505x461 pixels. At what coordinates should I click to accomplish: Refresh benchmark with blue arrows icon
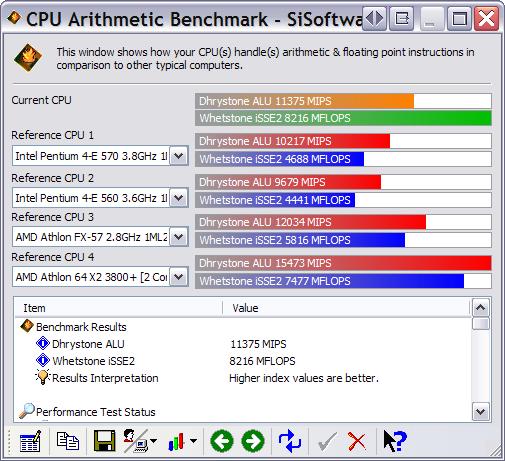[290, 441]
